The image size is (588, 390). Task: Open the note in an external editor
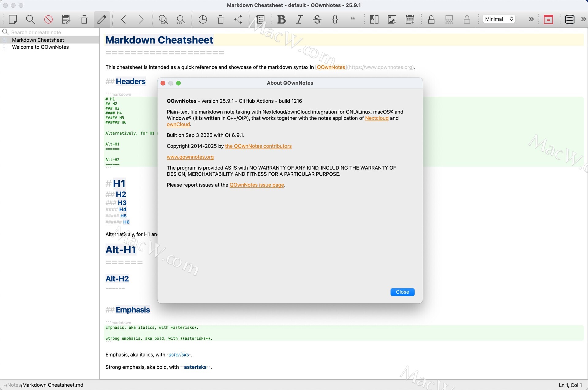66,19
